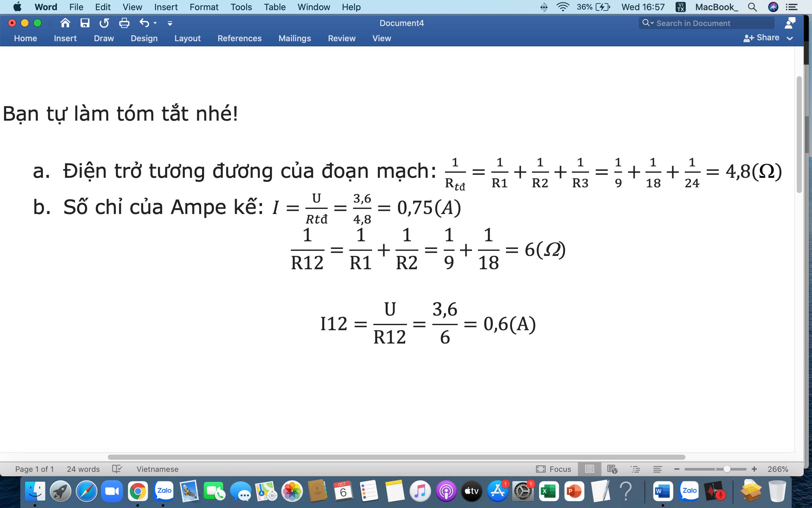Open the Table menu in menu bar
Viewport: 812px width, 508px height.
(x=274, y=7)
